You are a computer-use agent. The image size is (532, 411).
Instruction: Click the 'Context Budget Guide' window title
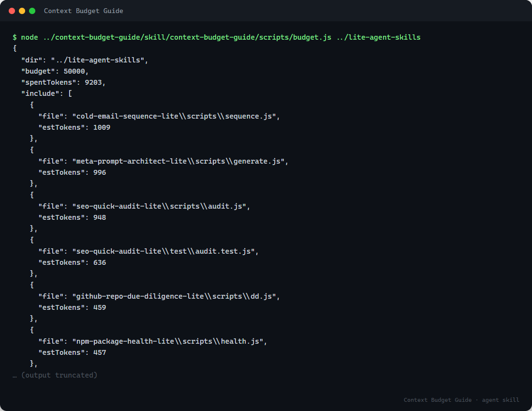coord(84,11)
